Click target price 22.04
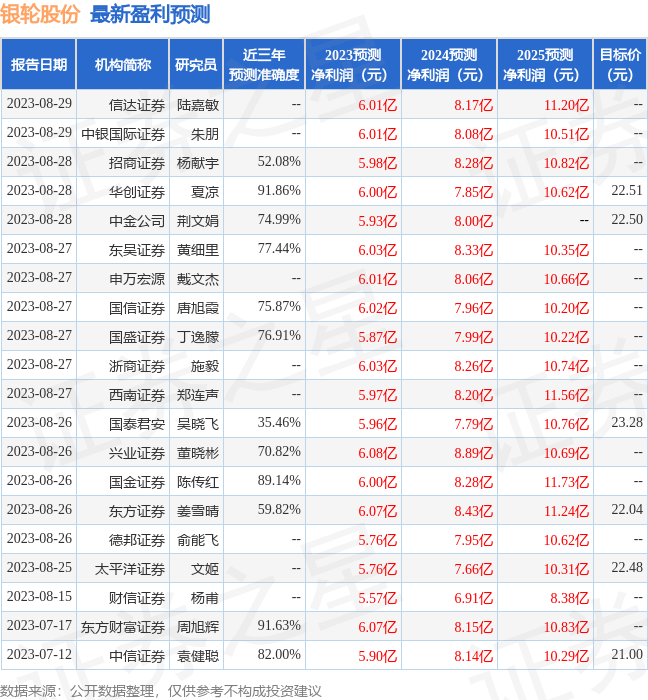 [x=627, y=510]
